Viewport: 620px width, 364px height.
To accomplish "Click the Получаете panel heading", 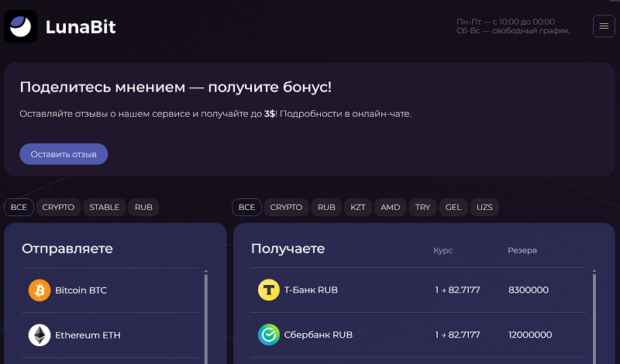I will (x=288, y=249).
